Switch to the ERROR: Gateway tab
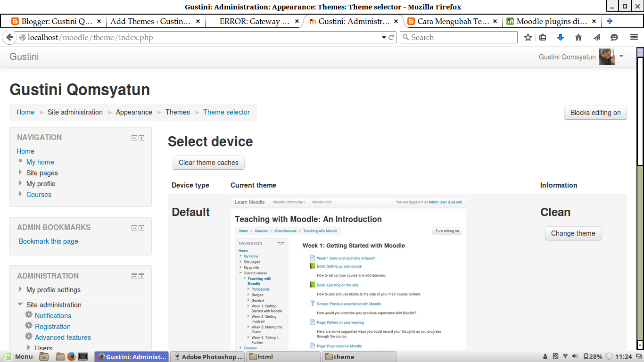 [254, 21]
